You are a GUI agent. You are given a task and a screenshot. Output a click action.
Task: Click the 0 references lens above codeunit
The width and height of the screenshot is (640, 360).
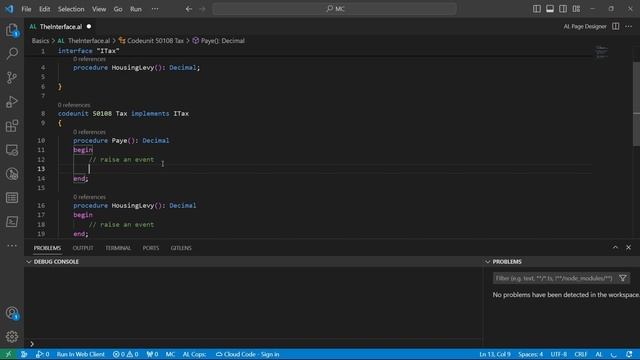click(74, 105)
